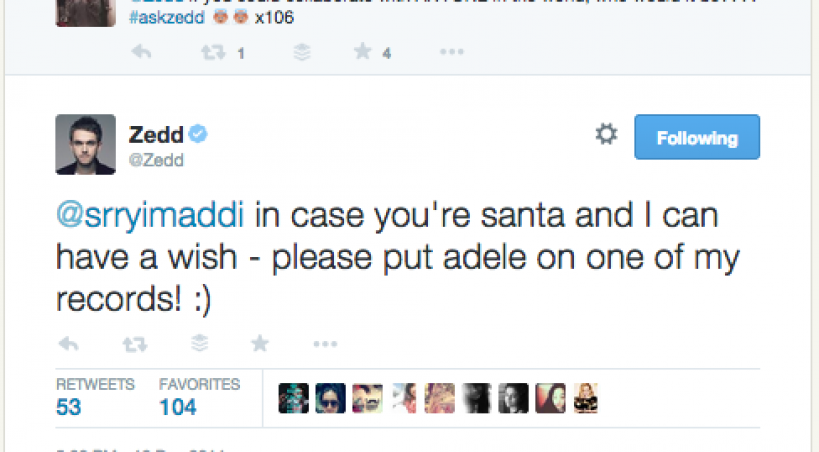
Task: Click the @Zedd handle under the name
Action: tap(155, 158)
